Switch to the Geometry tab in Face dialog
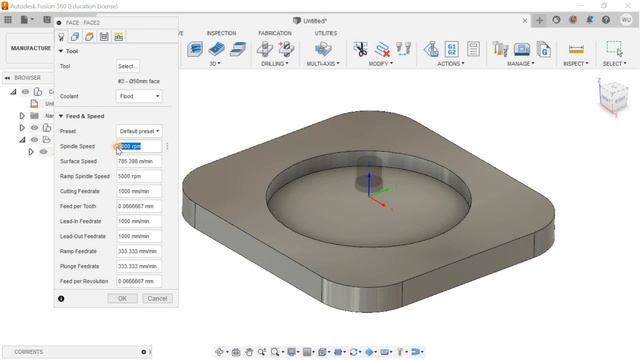 (75, 37)
